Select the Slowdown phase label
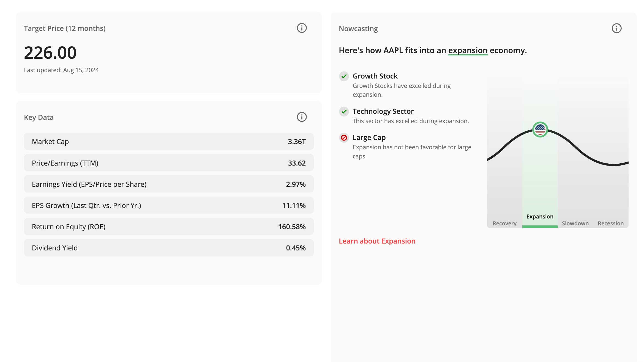 click(575, 223)
